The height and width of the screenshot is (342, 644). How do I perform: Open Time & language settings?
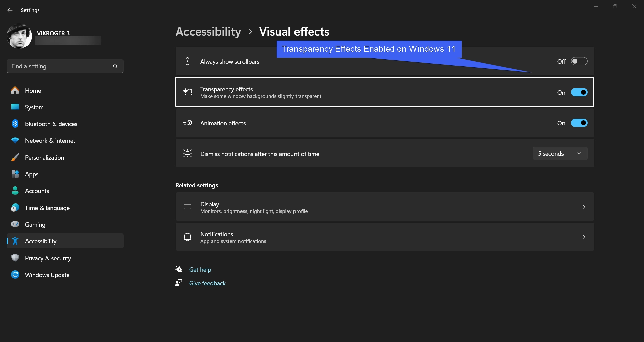tap(65, 208)
